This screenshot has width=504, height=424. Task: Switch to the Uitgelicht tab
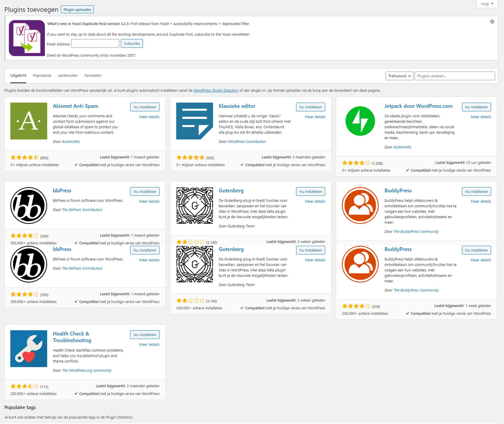click(18, 76)
